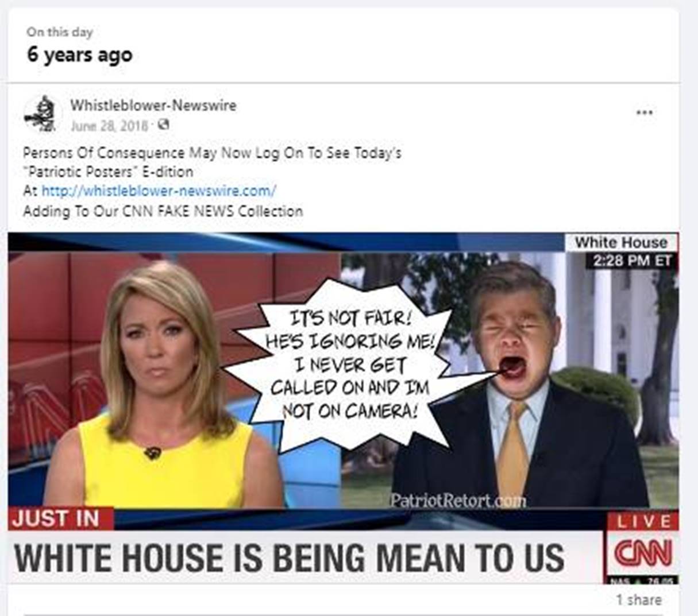The image size is (698, 616).
Task: Click the 'Adding To Our CNN FAKE NEWS' caption
Action: click(163, 211)
